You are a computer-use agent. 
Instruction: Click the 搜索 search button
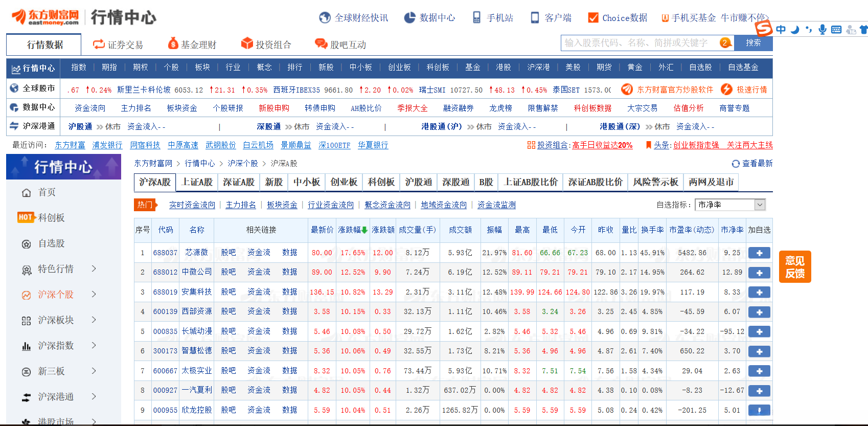point(753,43)
